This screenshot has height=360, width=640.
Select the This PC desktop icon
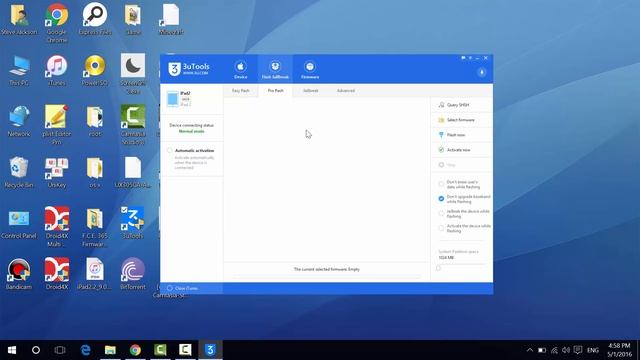point(19,70)
